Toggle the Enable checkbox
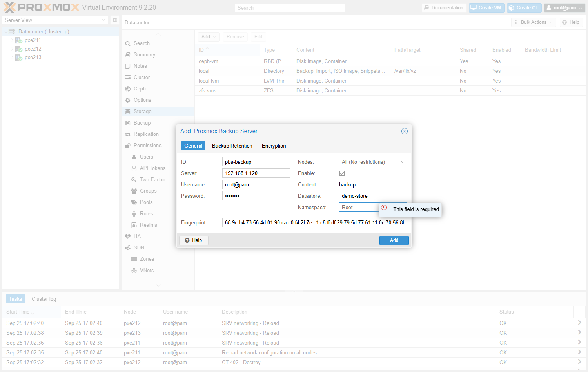The width and height of the screenshot is (588, 372). [x=342, y=173]
